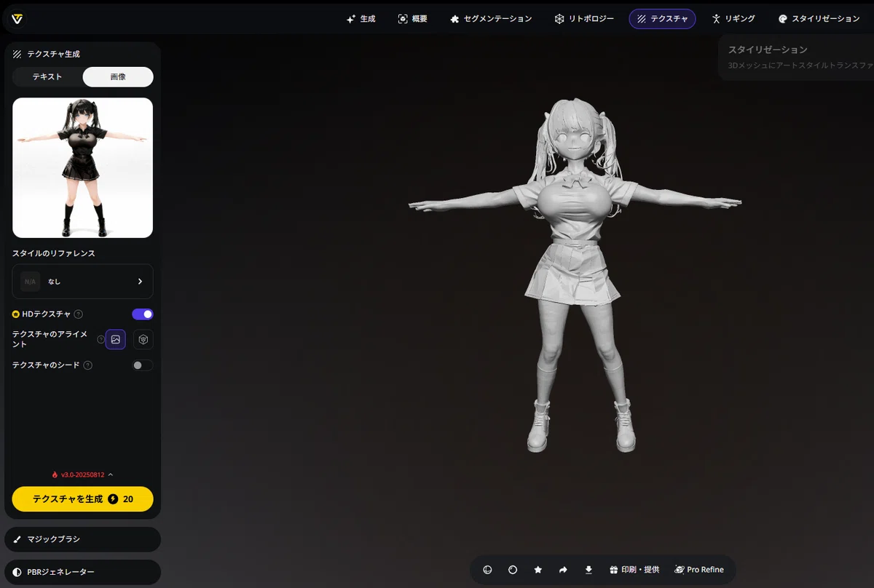This screenshot has height=588, width=874.
Task: Enable the テクスチャのシード switch
Action: [143, 365]
